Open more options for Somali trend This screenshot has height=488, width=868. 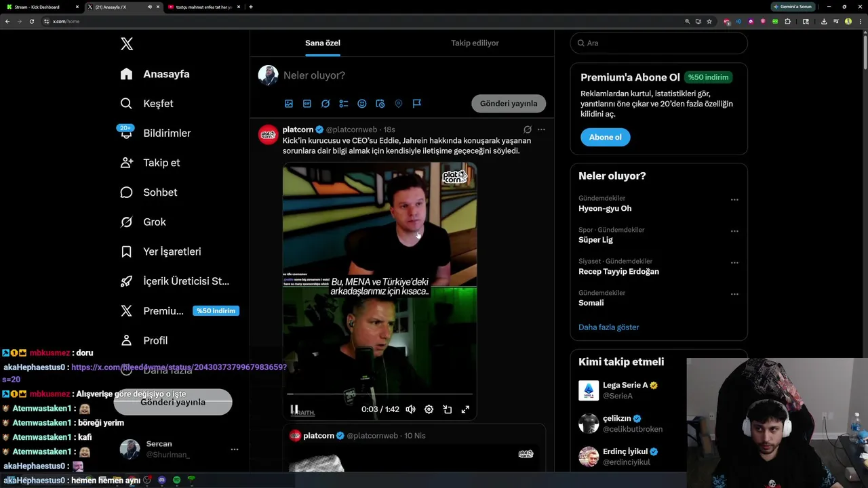coord(734,294)
